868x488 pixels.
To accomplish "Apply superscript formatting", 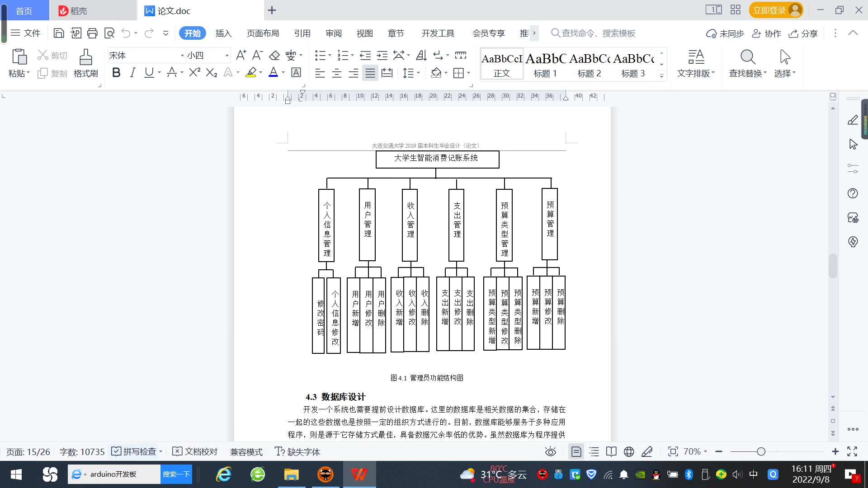I will 194,73.
